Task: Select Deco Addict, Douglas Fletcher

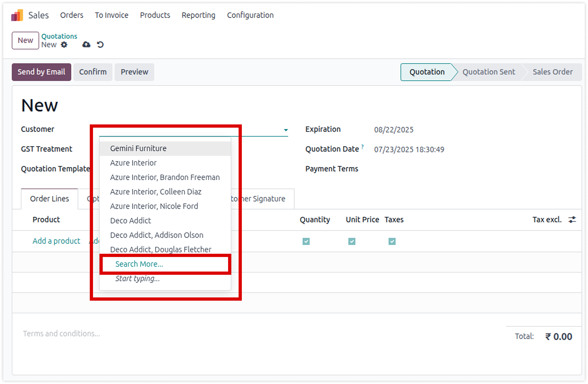Action: 165,249
